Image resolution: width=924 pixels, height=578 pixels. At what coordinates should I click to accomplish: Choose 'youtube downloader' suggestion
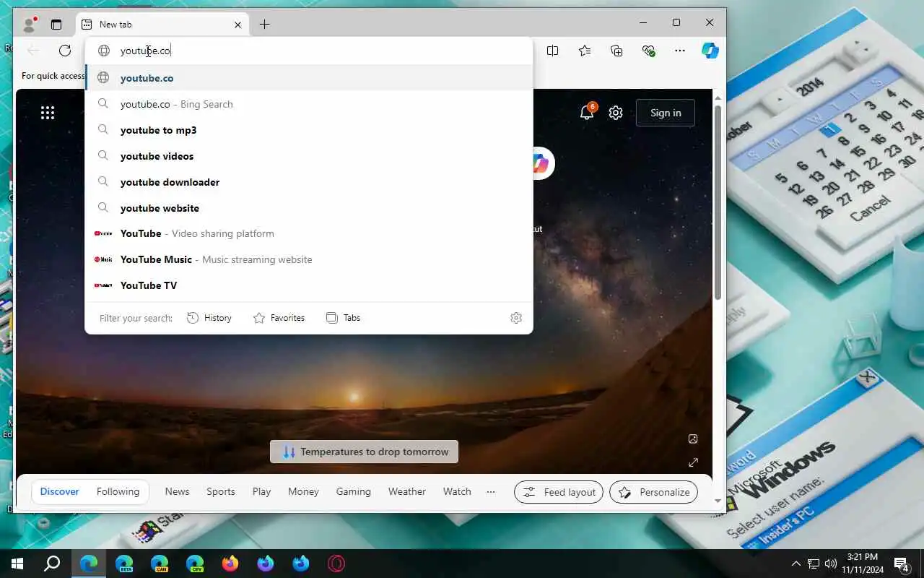tap(309, 182)
